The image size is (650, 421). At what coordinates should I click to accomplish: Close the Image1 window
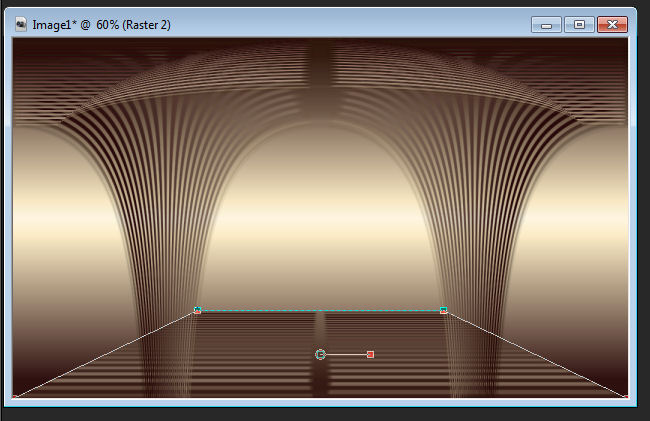612,25
